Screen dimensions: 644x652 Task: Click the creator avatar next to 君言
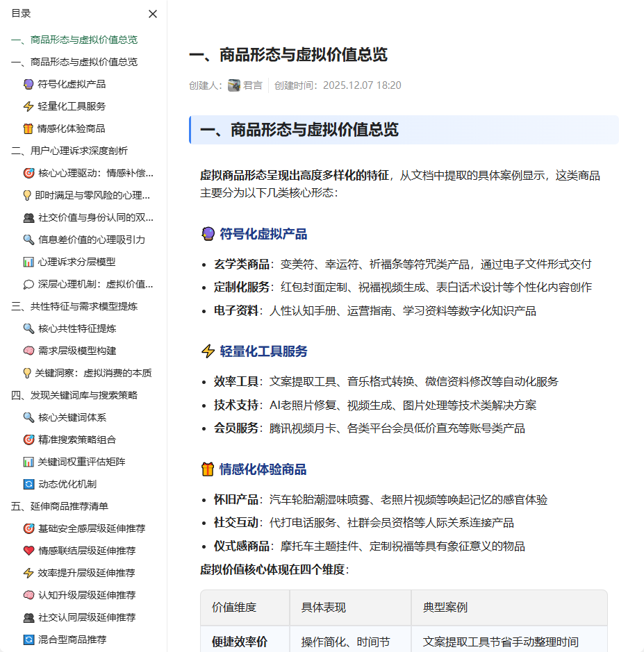234,85
